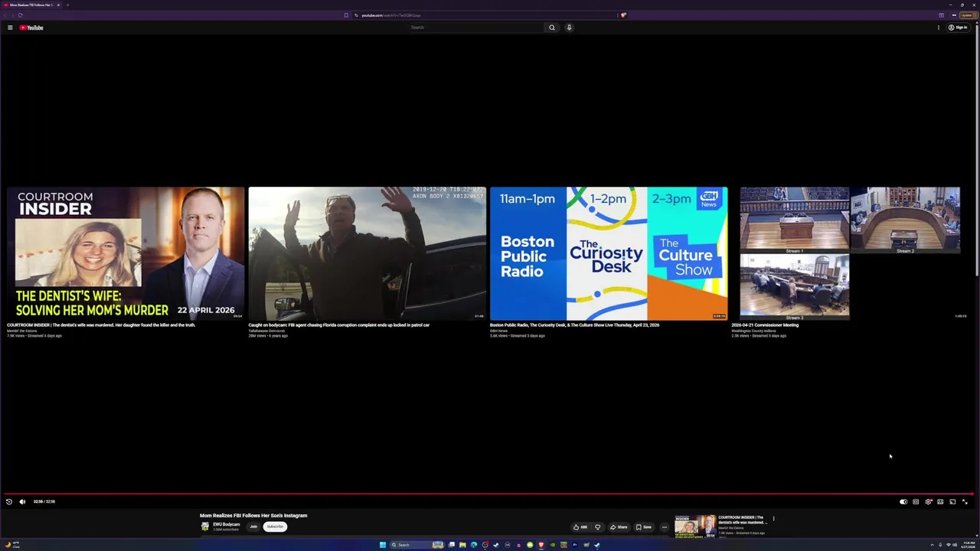980x551 pixels.
Task: Select the 'Mom Realizes FBI Follows Her' tab
Action: tap(32, 5)
